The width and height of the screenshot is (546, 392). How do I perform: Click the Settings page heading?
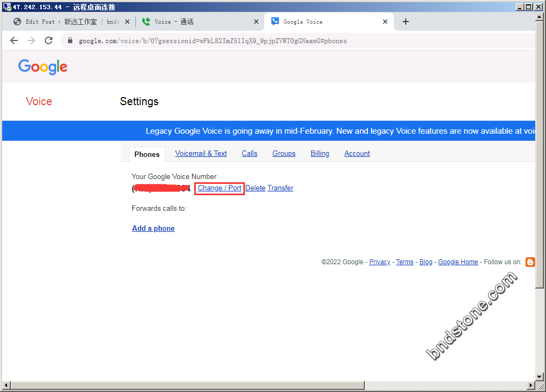coord(139,101)
